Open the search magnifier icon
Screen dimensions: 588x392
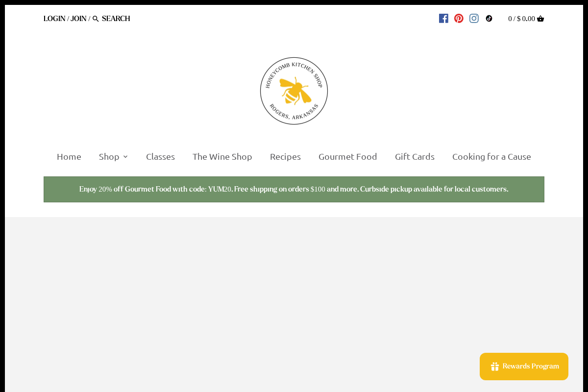96,19
